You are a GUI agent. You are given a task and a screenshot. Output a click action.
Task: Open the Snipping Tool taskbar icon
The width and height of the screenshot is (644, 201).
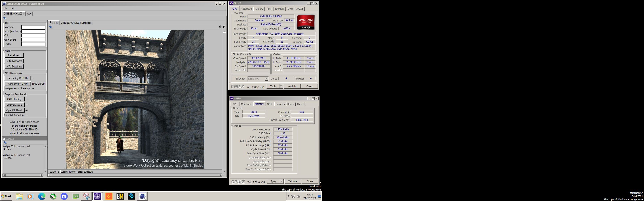(x=87, y=197)
